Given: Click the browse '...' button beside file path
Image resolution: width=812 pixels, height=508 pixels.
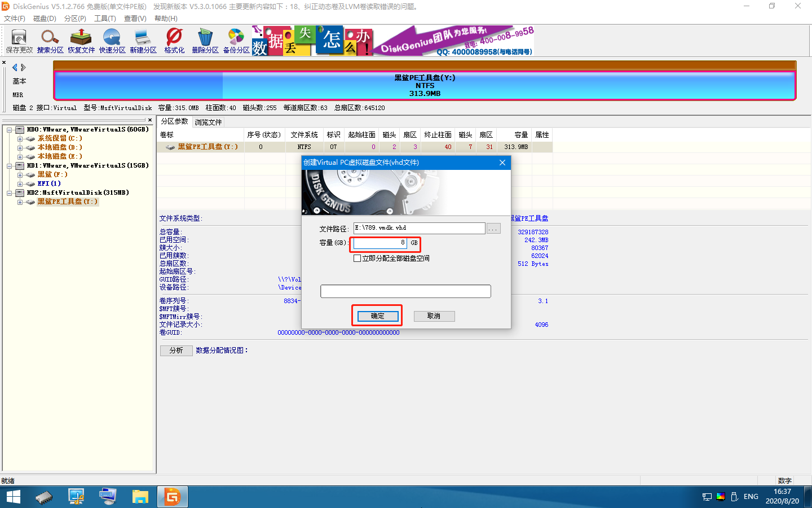Looking at the screenshot, I should pyautogui.click(x=493, y=228).
